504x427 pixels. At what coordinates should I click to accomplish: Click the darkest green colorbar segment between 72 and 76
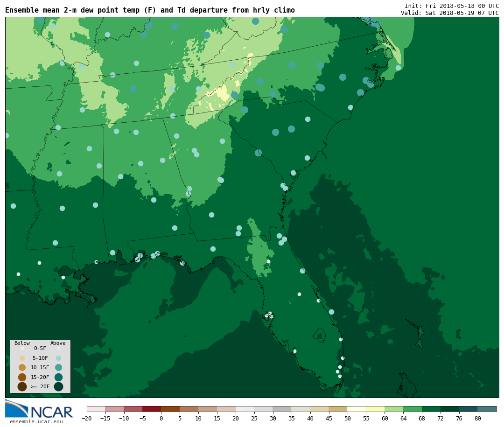(x=450, y=409)
